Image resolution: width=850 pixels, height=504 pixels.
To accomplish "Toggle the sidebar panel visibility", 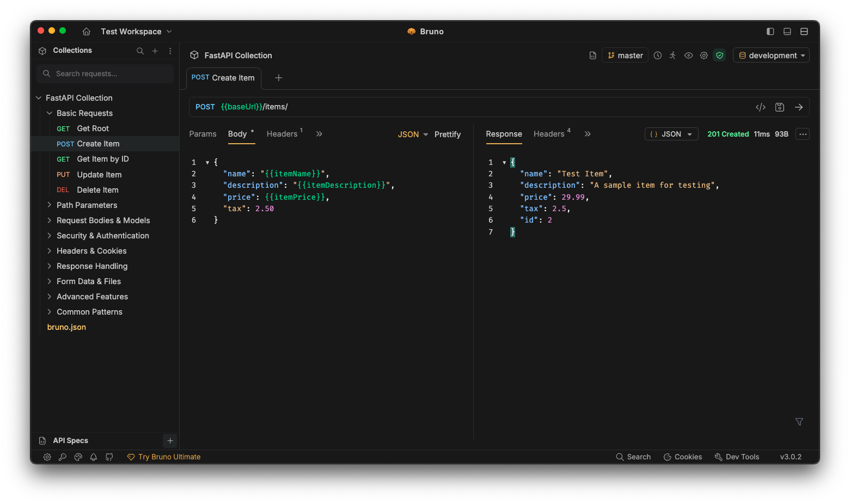I will click(x=770, y=32).
